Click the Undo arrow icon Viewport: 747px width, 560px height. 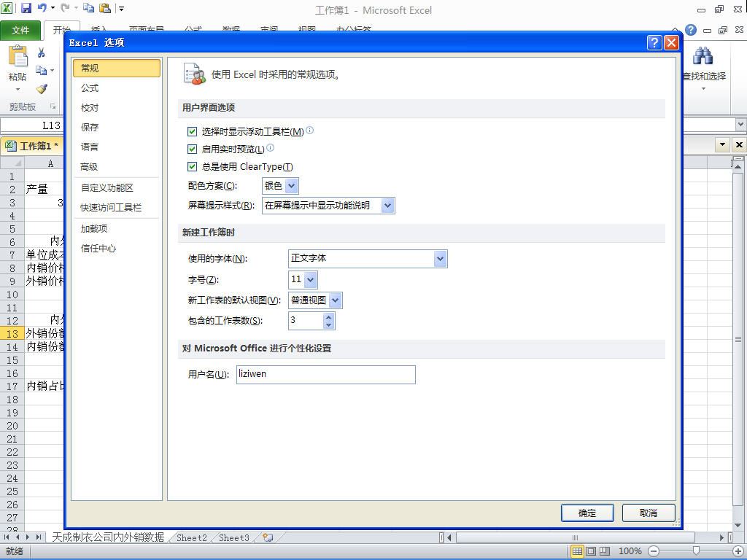tap(42, 8)
